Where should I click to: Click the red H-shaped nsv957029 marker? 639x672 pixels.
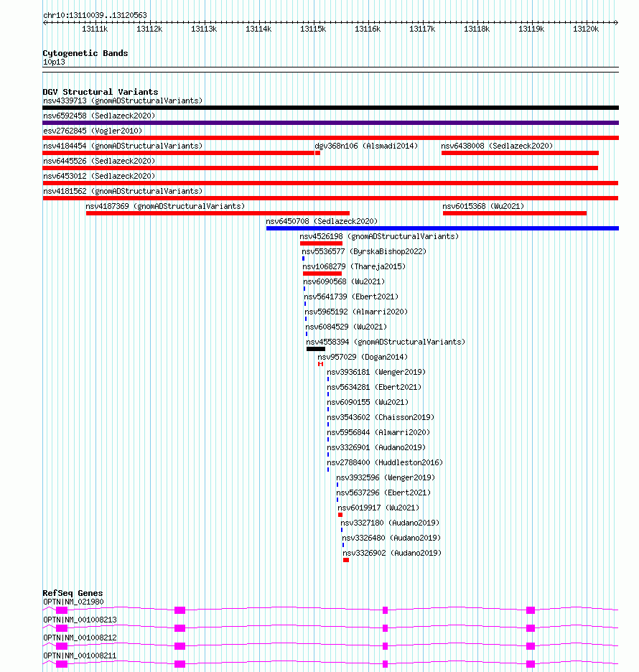320,364
